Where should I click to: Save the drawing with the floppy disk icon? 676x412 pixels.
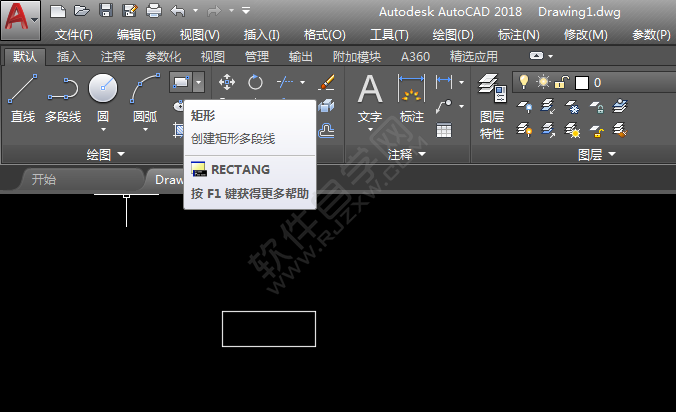click(106, 10)
